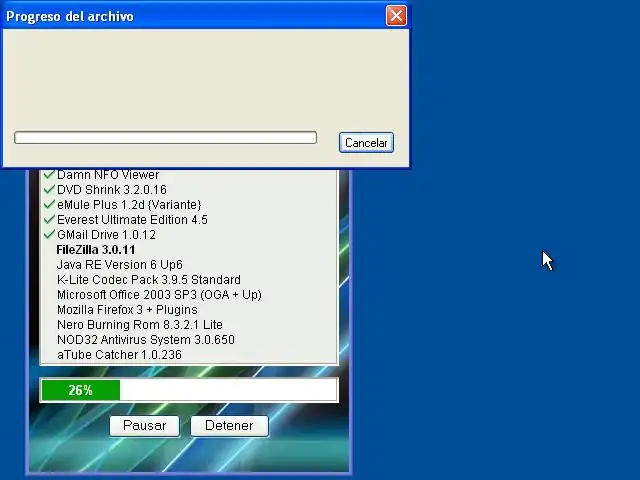Select aTube Catcher 1.0.236 entry
640x480 pixels.
(119, 355)
